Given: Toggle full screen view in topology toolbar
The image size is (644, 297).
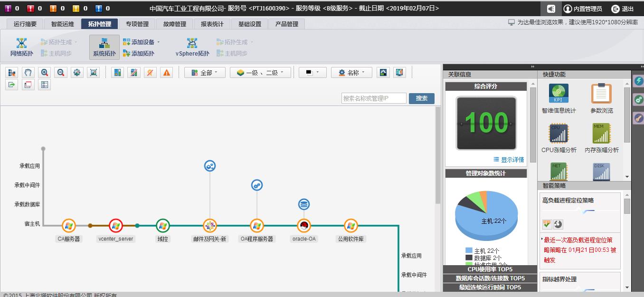Looking at the screenshot, I should 77,72.
